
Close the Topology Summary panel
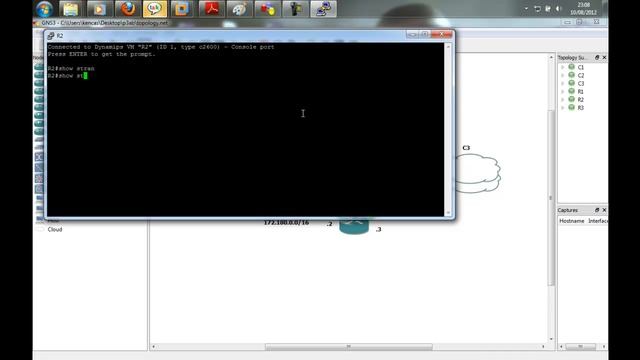604,58
